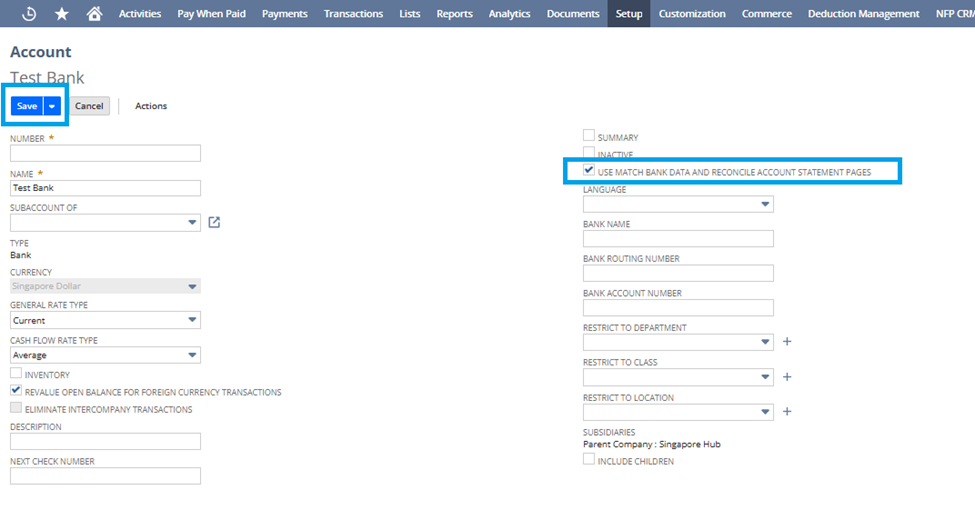Screen dimensions: 975x530
Task: Uncheck Use Match Bank Data and Reconcile option
Action: (x=589, y=170)
